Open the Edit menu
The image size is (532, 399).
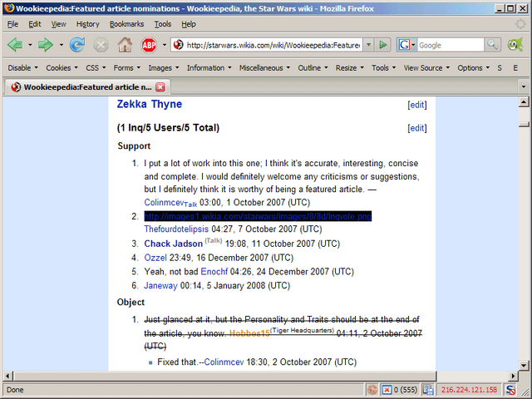[35, 24]
